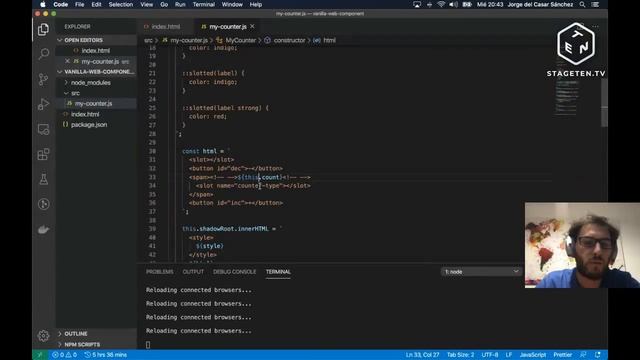Click the Wi-Fi icon in menu bar
Viewport: 640px width, 360px height.
[441, 4]
